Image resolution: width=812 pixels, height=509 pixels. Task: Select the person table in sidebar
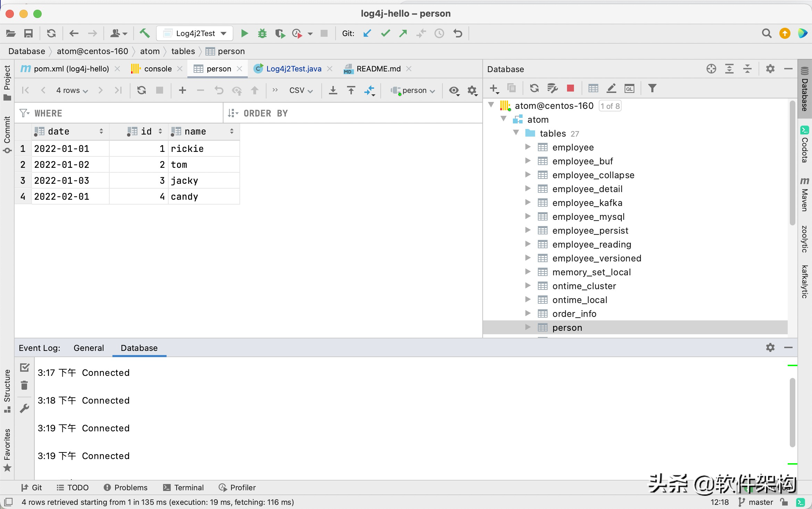point(567,327)
